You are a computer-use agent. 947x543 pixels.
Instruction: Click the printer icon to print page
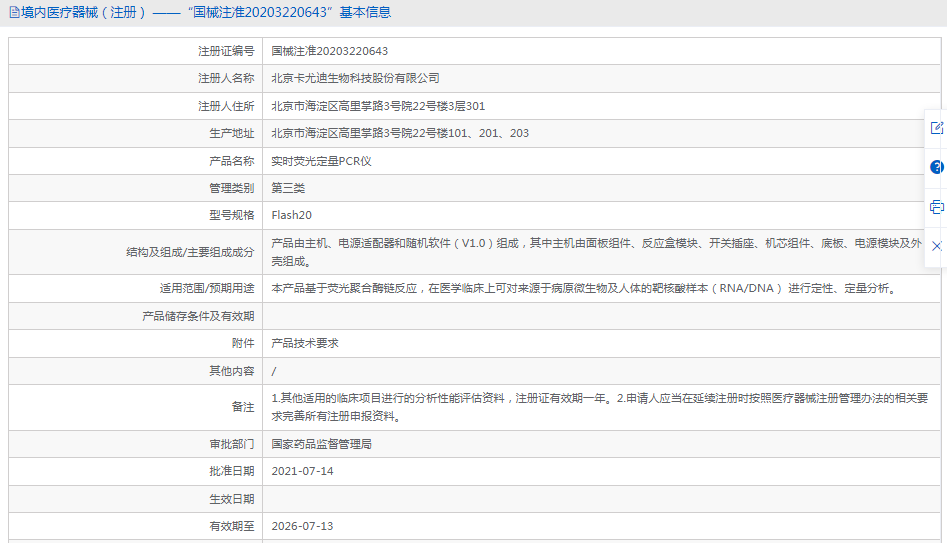click(x=937, y=207)
